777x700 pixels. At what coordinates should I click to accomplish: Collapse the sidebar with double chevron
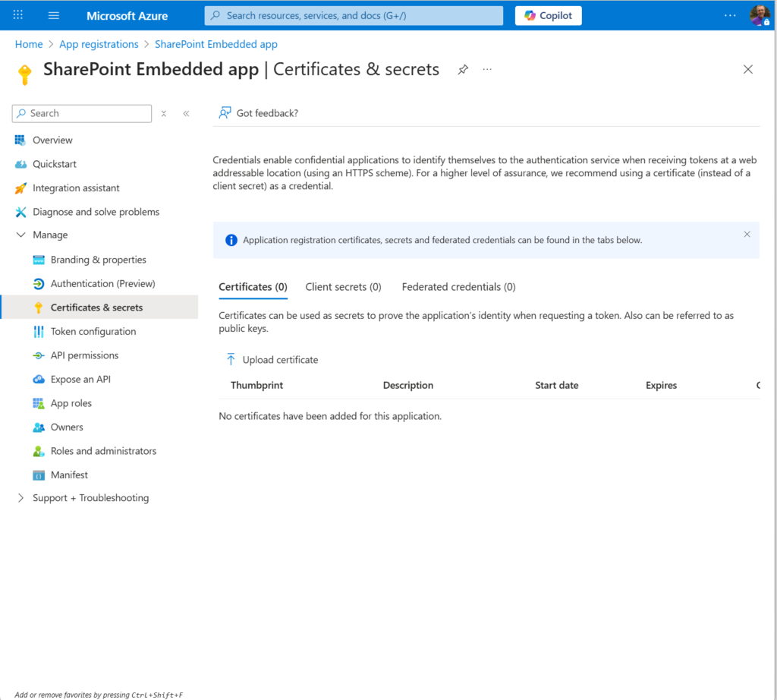187,114
